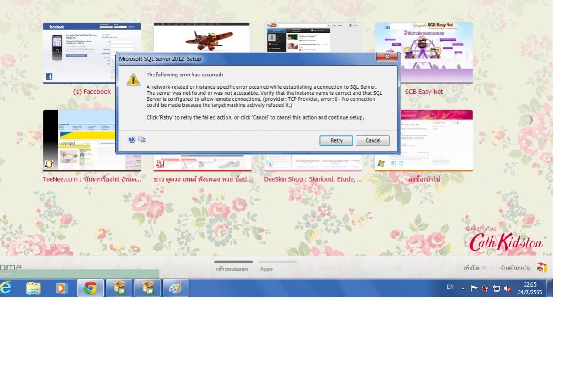Click the EN language indicator in the tray
The height and width of the screenshot is (368, 588).
tap(450, 287)
